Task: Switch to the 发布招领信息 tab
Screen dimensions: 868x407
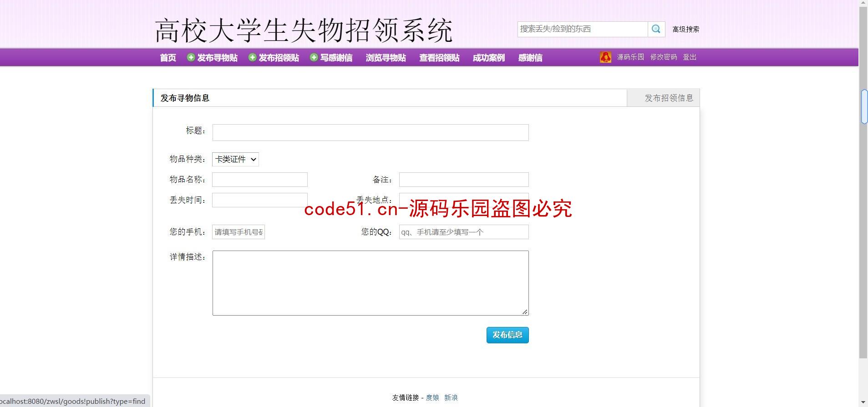Action: click(x=663, y=98)
